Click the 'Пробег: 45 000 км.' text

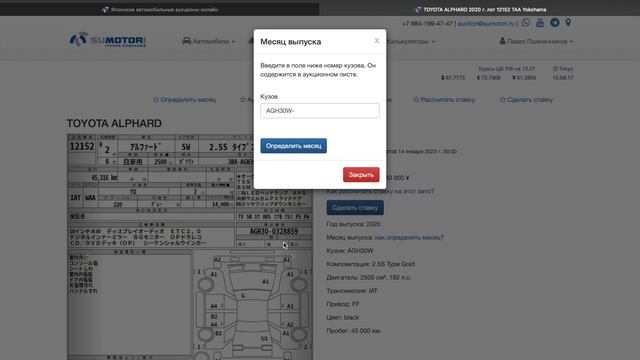pyautogui.click(x=353, y=331)
